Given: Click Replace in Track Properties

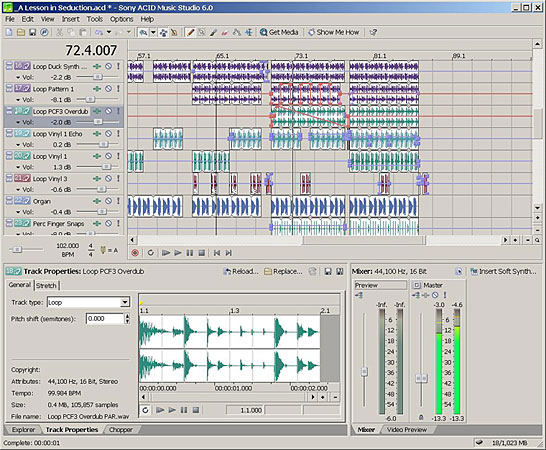Looking at the screenshot, I should point(283,272).
